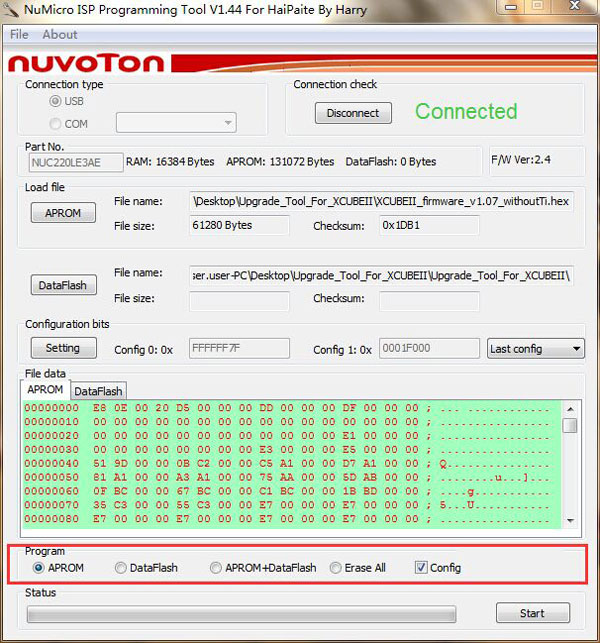Select the COM connection radio button
The height and width of the screenshot is (643, 600).
pyautogui.click(x=55, y=123)
